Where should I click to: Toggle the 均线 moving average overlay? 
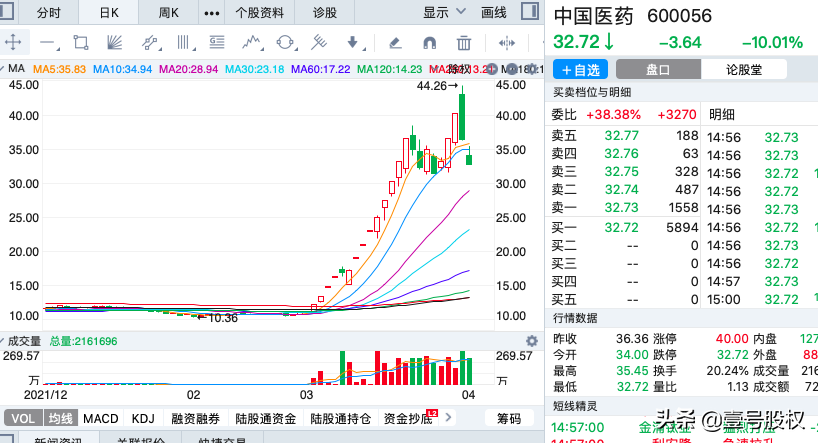(61, 418)
